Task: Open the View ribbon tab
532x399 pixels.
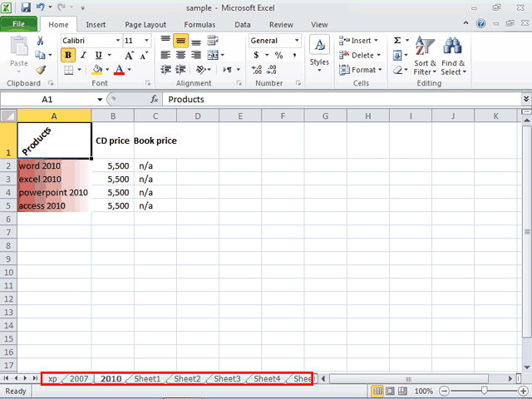Action: pos(319,25)
